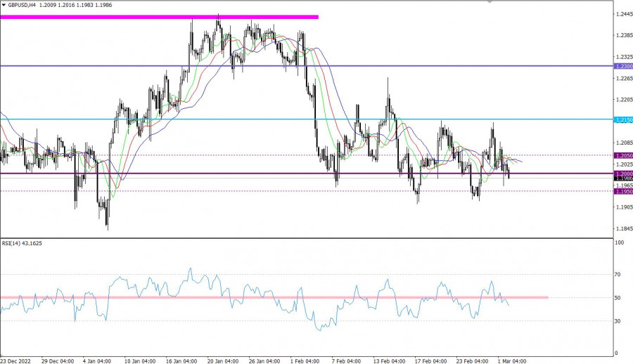Screen dimensions: 633x364
Task: Click the pink RSI 50 midline
Action: pyautogui.click(x=274, y=297)
